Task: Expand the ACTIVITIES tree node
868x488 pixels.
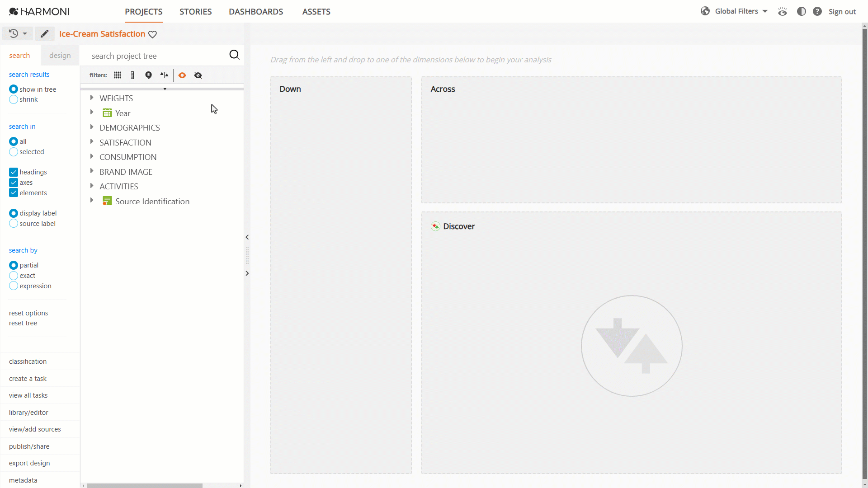Action: (x=92, y=186)
